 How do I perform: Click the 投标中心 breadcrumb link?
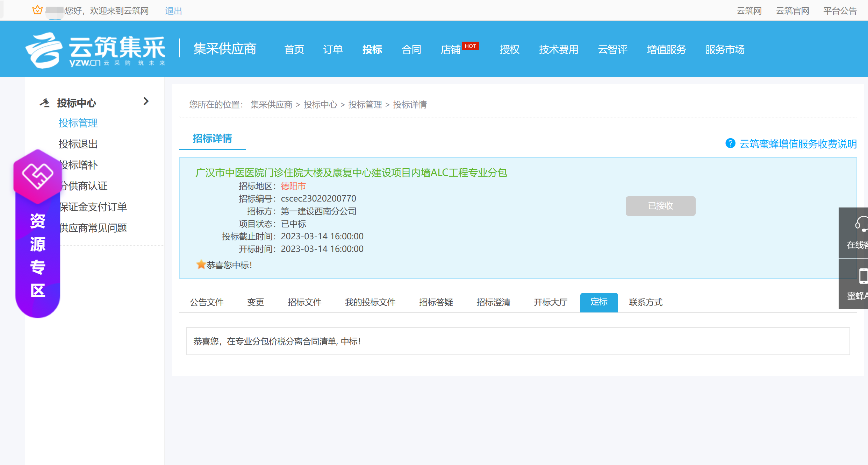(320, 105)
